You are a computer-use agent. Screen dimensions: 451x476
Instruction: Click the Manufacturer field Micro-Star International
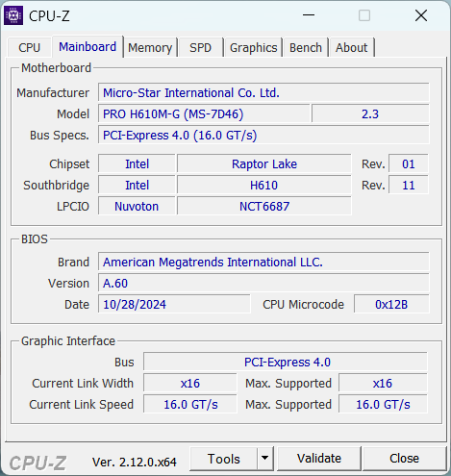(263, 93)
